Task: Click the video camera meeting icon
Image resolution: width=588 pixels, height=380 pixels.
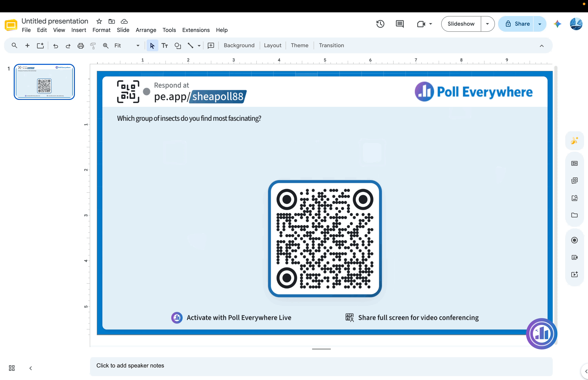Action: (421, 24)
